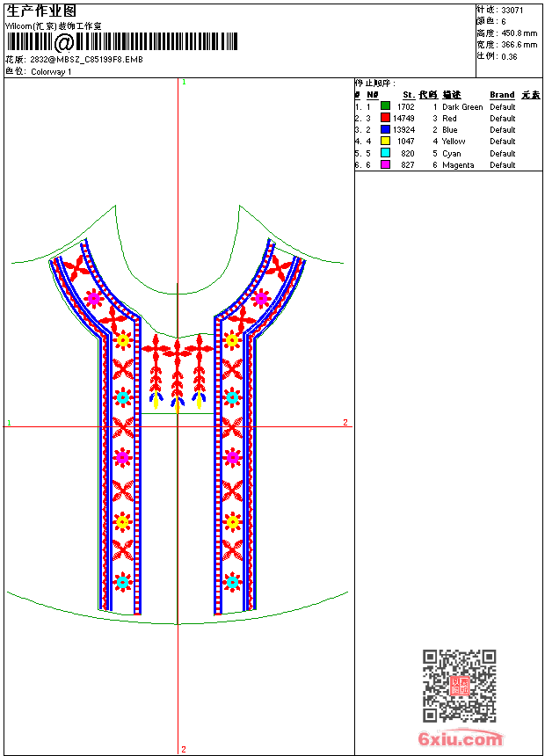The height and width of the screenshot is (756, 545).
Task: Select the height value 450.8 mm
Action: coord(519,33)
